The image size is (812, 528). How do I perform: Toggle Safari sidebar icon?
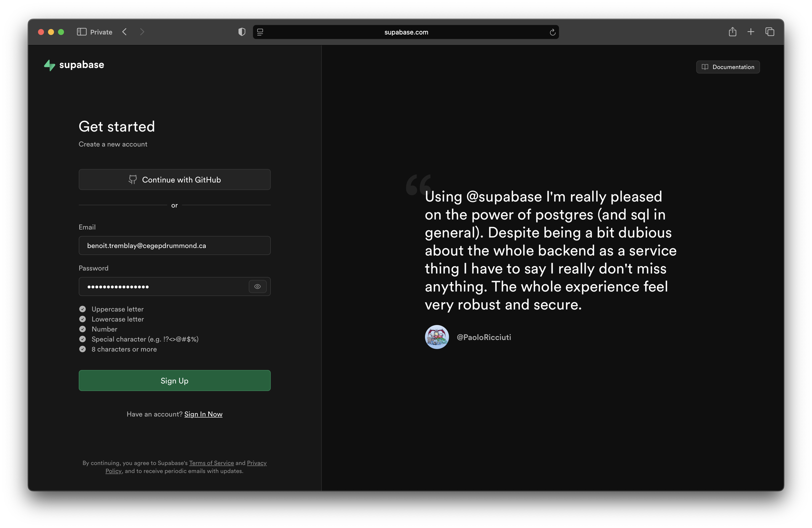tap(81, 32)
